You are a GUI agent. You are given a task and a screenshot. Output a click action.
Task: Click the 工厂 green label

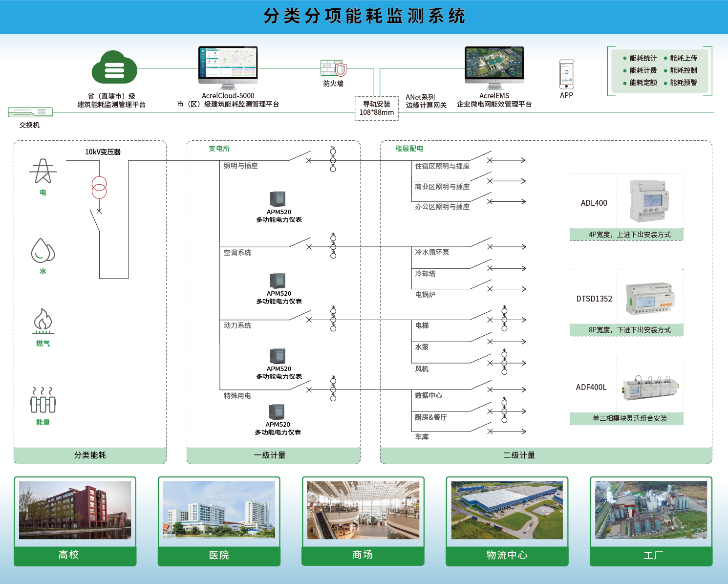(651, 556)
